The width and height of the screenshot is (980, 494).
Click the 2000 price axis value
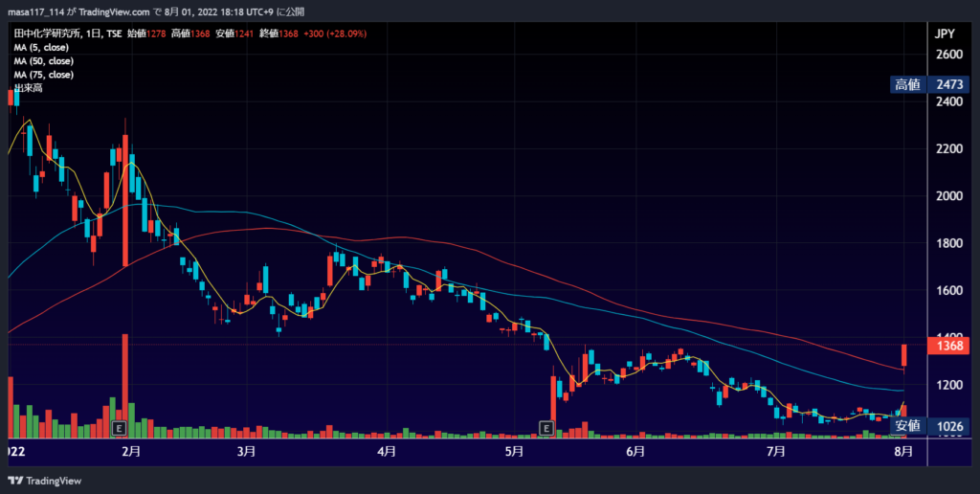[949, 195]
